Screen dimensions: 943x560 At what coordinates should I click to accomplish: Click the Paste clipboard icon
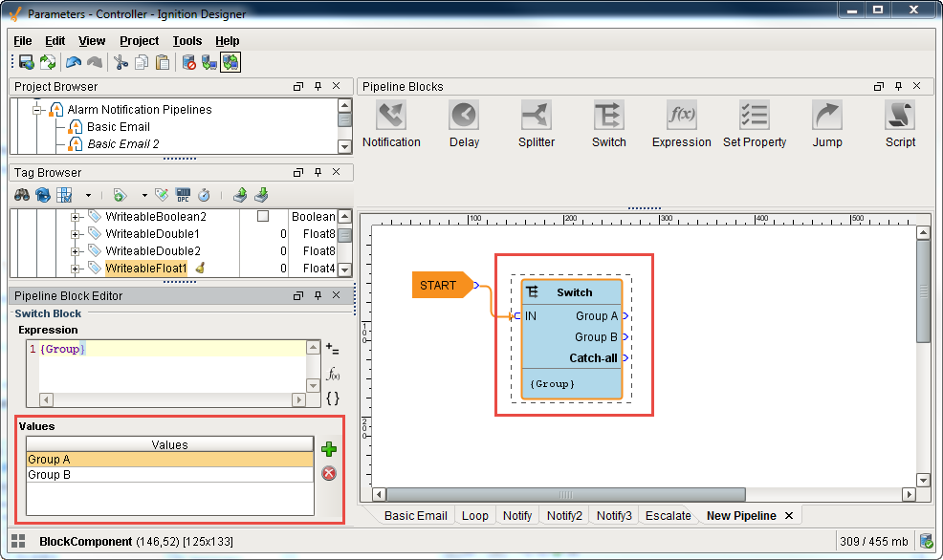point(163,62)
